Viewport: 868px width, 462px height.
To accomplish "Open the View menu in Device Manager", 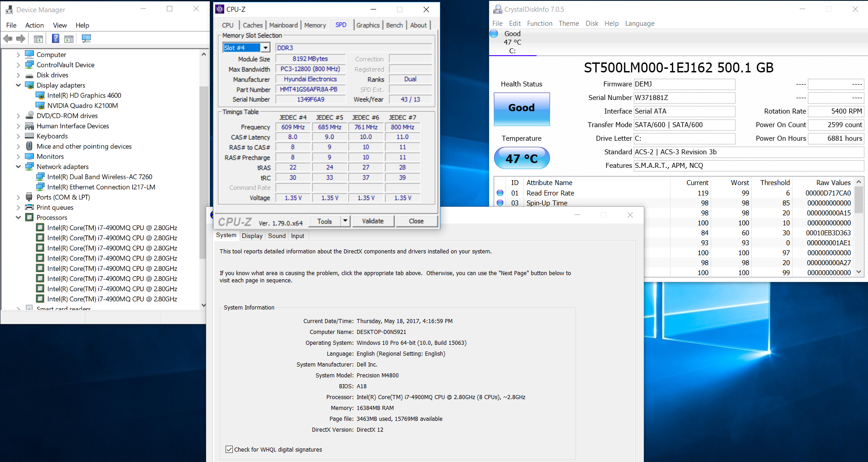I will (x=60, y=25).
